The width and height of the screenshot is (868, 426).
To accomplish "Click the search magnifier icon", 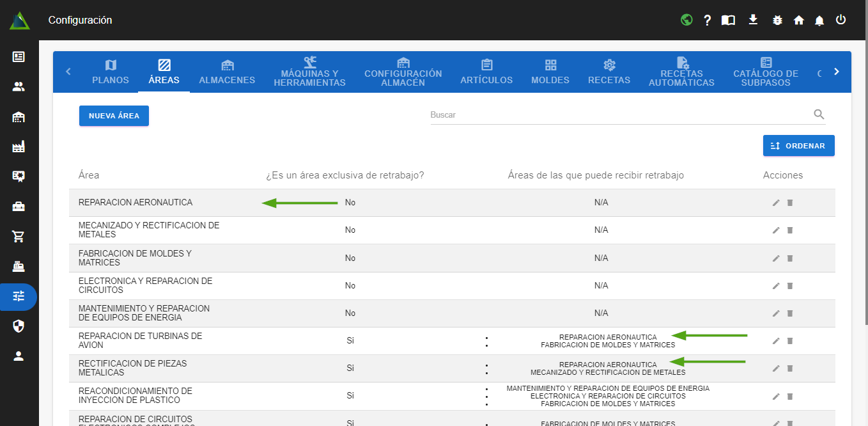I will (819, 114).
